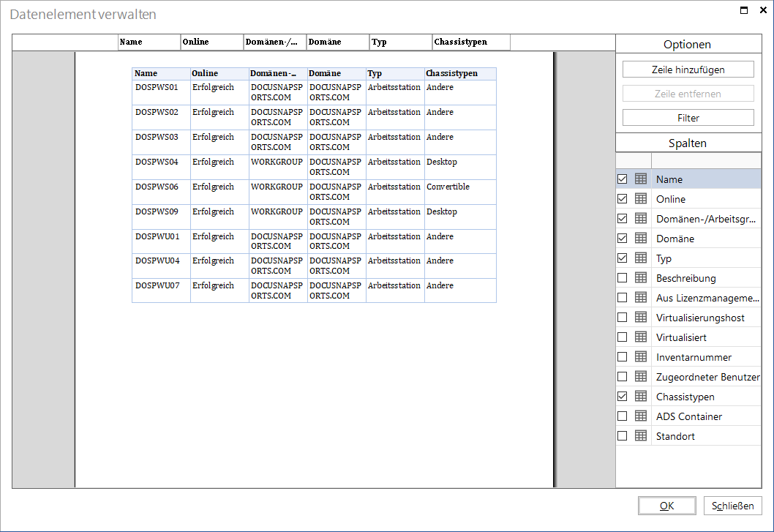
Task: Enable the Beschreibung column checkbox
Action: 622,277
